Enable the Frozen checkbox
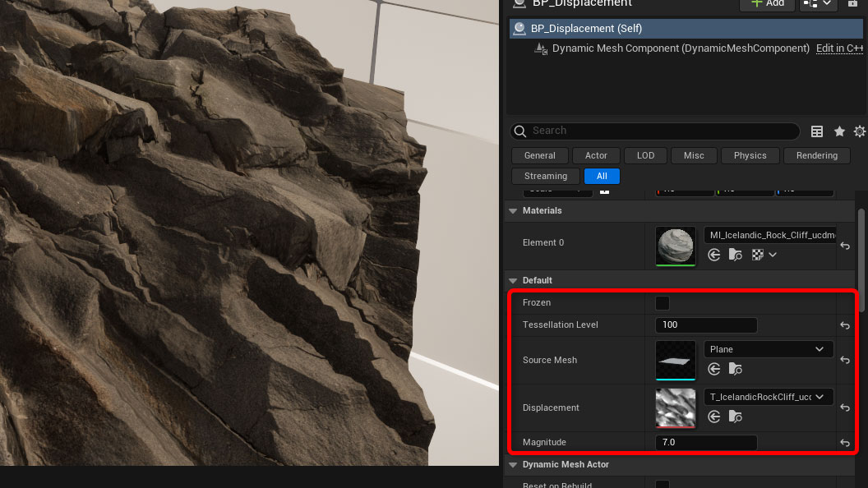Image resolution: width=868 pixels, height=488 pixels. point(663,303)
